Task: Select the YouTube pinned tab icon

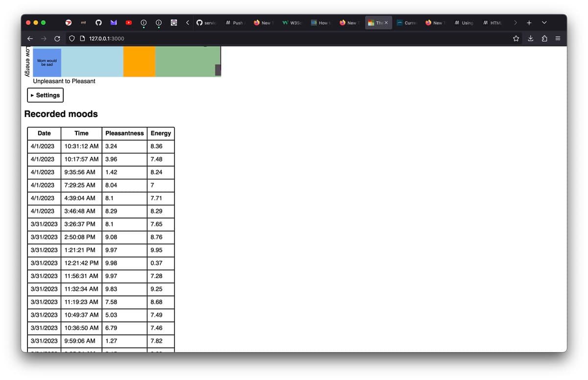Action: pos(128,23)
